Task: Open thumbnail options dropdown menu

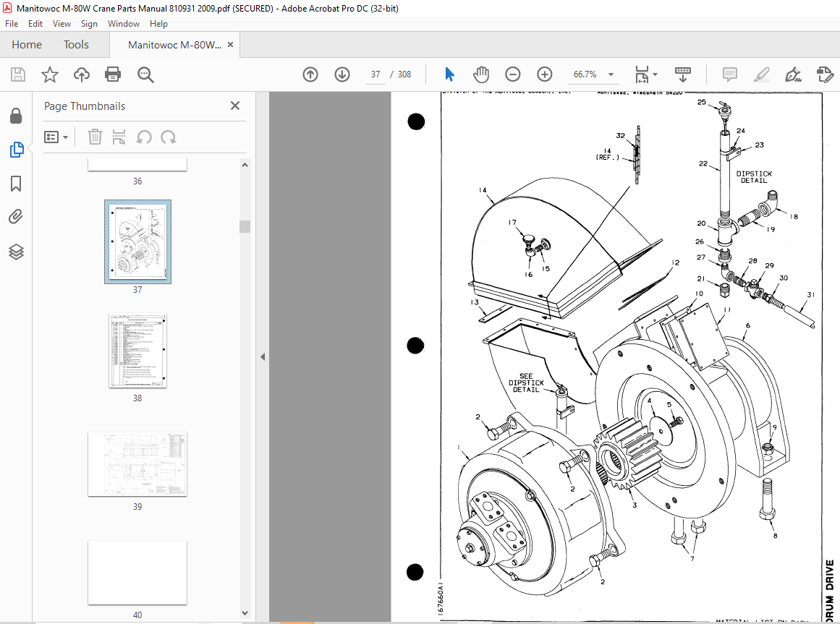Action: (x=56, y=137)
